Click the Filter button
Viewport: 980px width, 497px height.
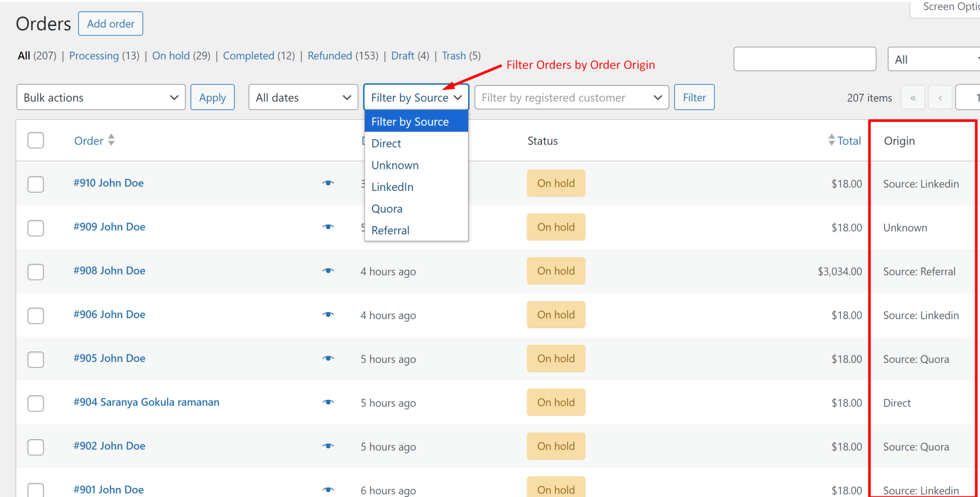click(694, 97)
